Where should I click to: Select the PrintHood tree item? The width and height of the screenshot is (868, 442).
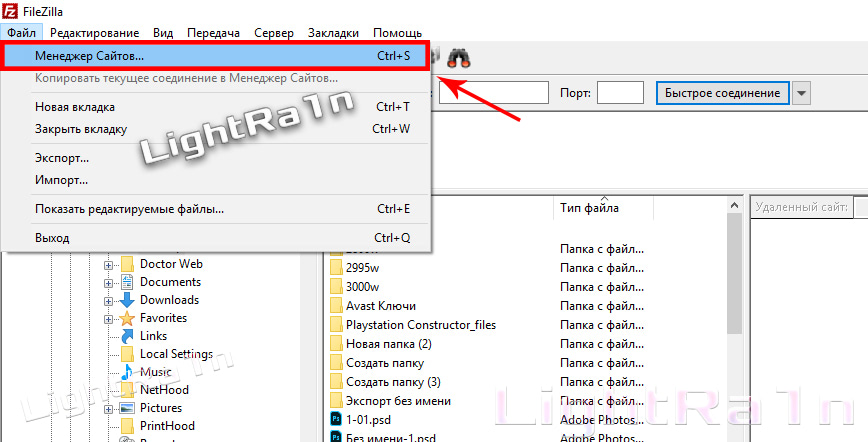pyautogui.click(x=167, y=426)
